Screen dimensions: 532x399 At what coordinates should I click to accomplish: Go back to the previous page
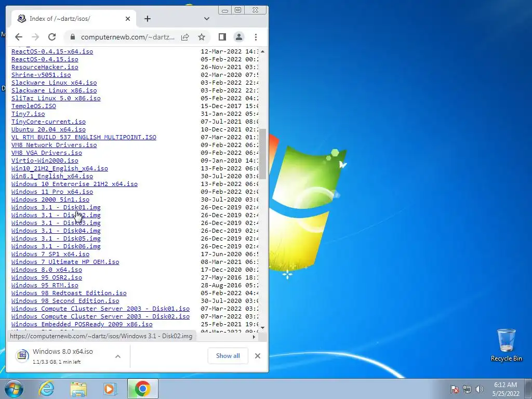point(19,37)
